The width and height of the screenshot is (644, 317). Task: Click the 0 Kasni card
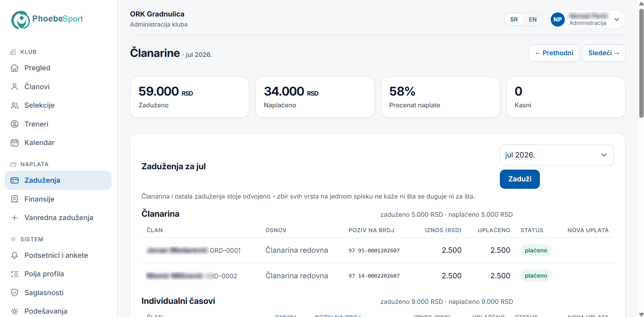(x=566, y=97)
